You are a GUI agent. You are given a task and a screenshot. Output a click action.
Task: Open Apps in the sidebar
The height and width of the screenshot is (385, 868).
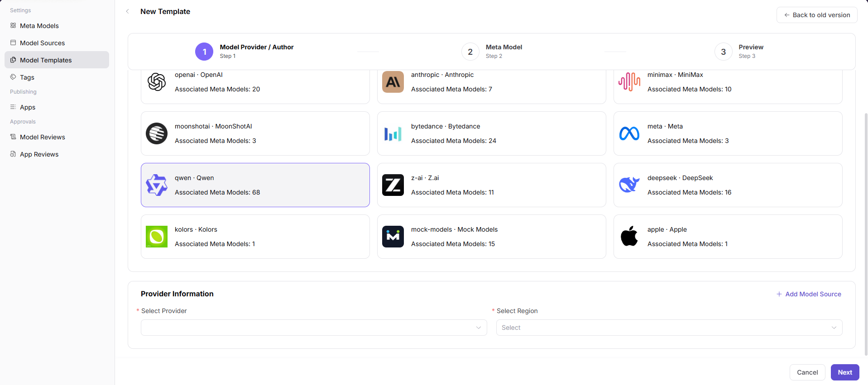point(57,107)
